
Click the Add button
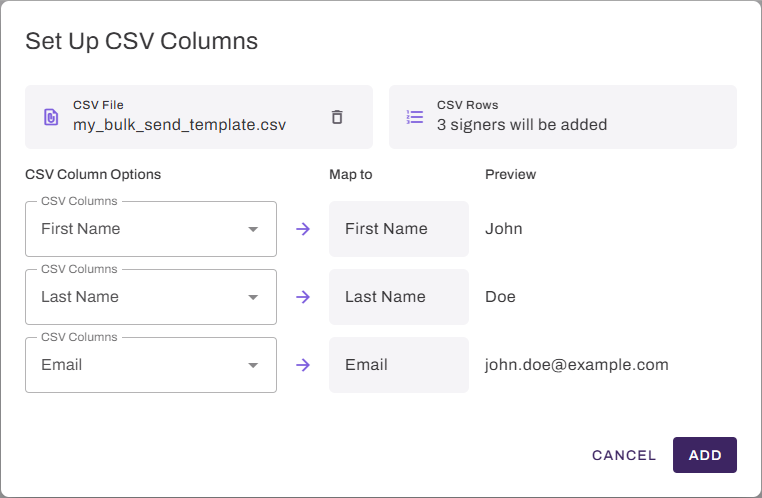[705, 455]
